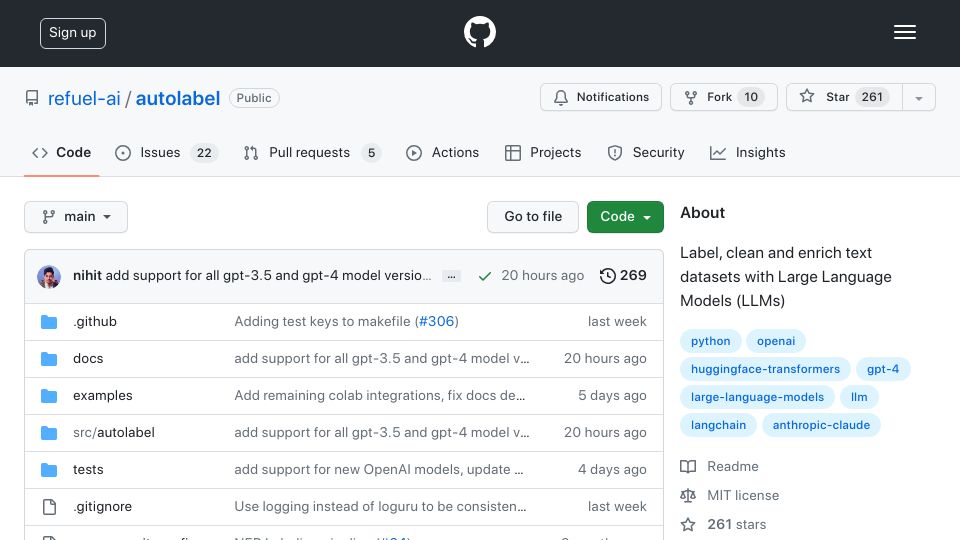
Task: Open pull request #306 link
Action: tap(437, 321)
